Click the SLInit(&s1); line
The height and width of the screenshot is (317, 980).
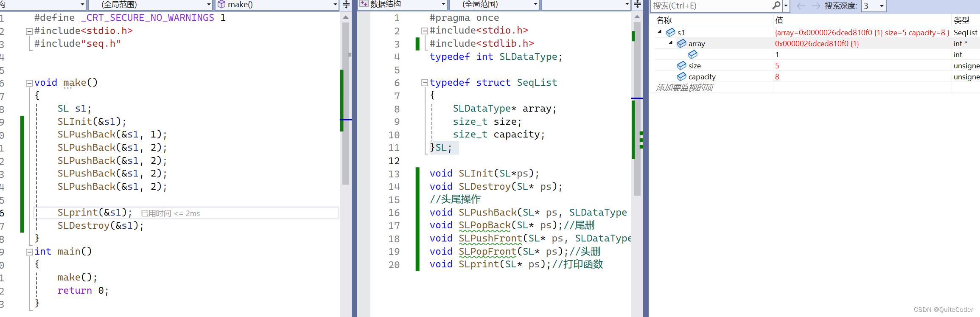(92, 122)
